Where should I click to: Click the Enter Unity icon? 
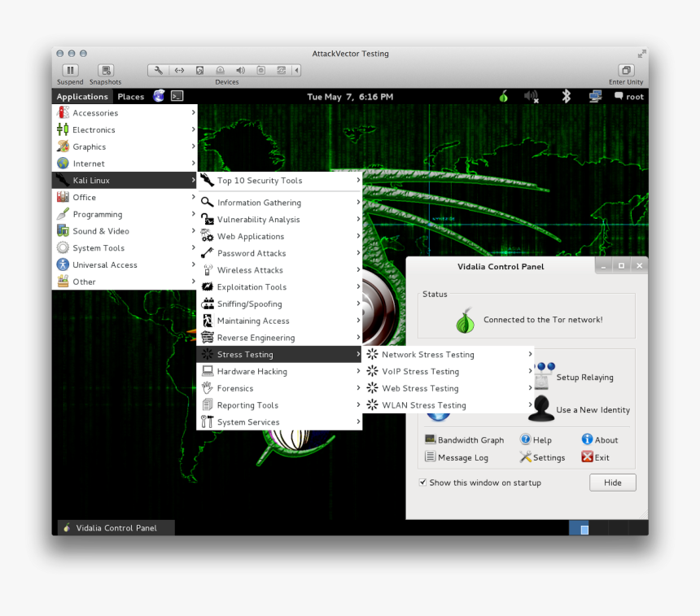point(626,70)
